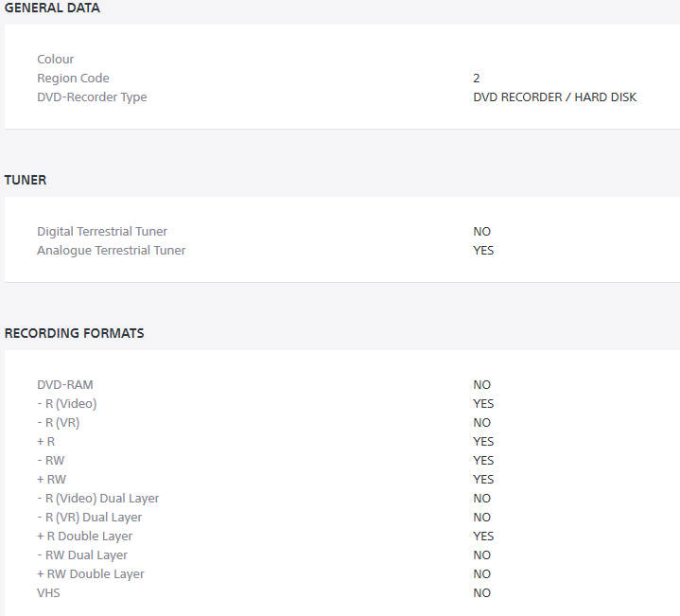Click the Region Code label
This screenshot has height=616, width=680.
coord(73,79)
